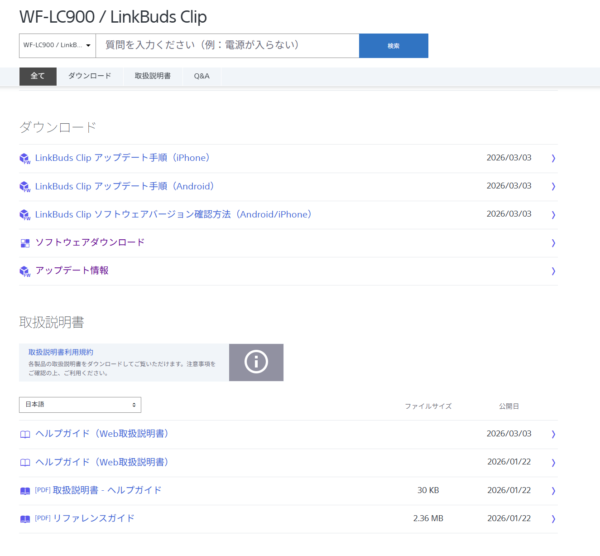The width and height of the screenshot is (600, 556).
Task: Click the chevron on the 2026/03/03 ヘルプガイド row
Action: (x=553, y=434)
